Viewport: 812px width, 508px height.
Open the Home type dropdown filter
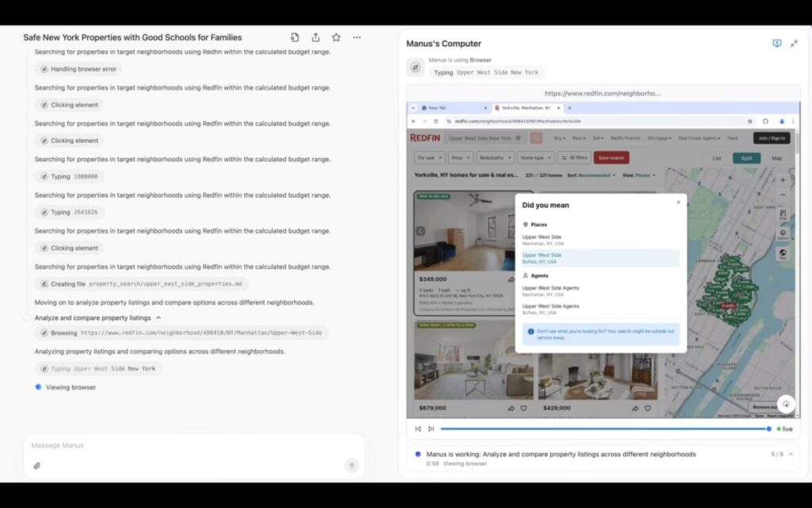[x=535, y=158]
